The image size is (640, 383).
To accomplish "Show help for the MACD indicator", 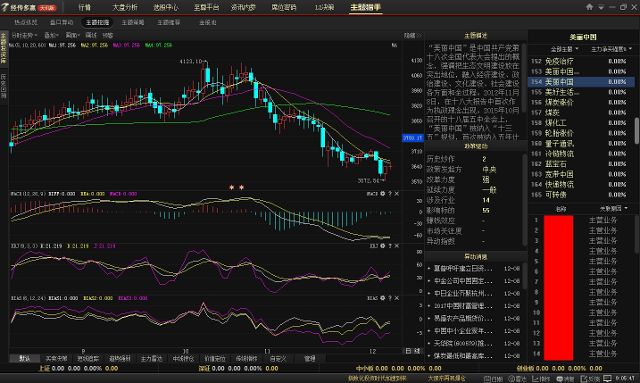I will coord(390,194).
